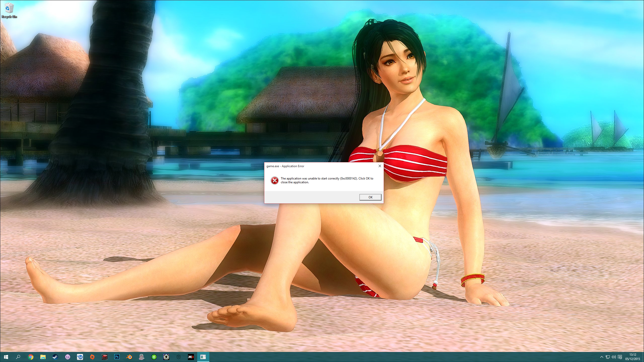Click the taskbar clock and date
Image resolution: width=644 pixels, height=362 pixels.
pos(632,357)
